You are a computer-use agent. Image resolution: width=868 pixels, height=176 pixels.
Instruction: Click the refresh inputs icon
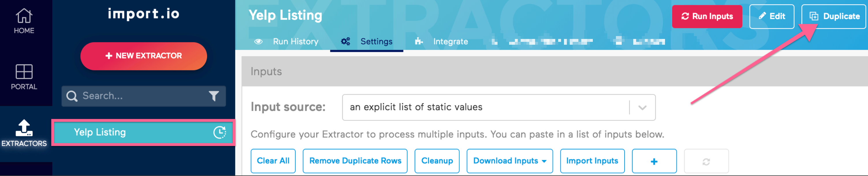tap(707, 161)
